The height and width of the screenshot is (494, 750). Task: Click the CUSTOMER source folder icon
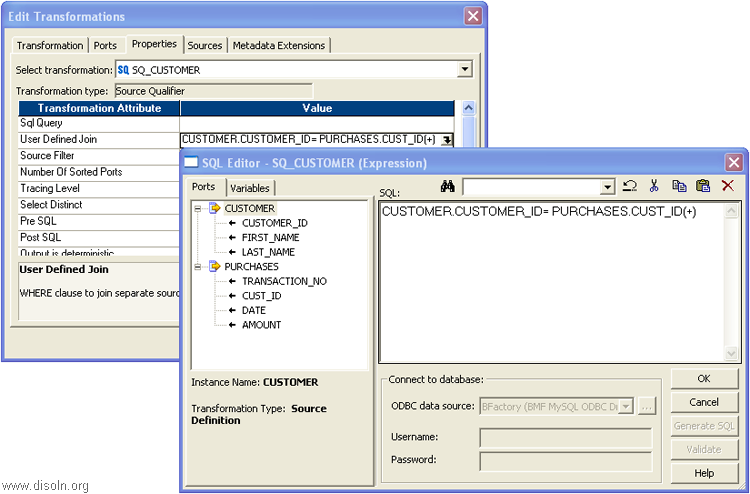tap(215, 208)
